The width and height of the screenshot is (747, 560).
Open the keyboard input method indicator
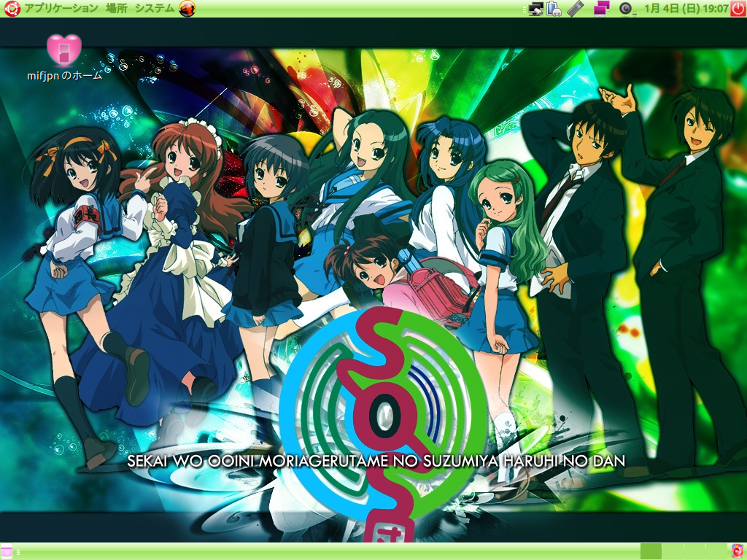pyautogui.click(x=576, y=9)
